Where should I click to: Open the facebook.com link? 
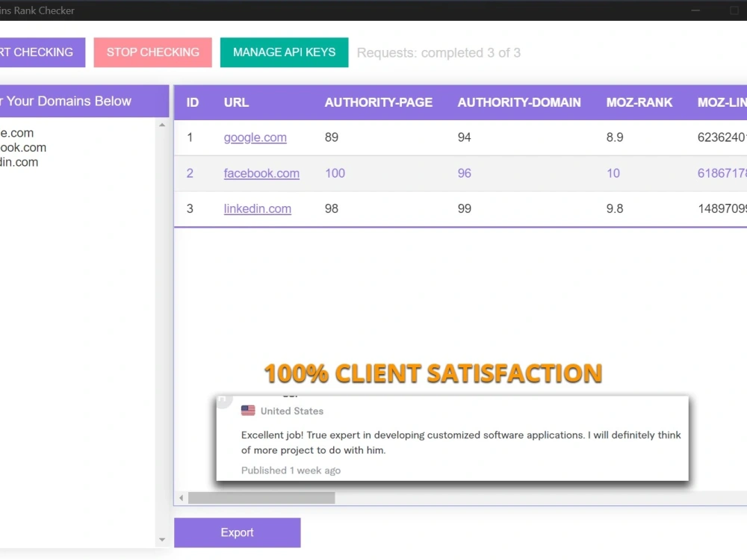click(x=261, y=173)
